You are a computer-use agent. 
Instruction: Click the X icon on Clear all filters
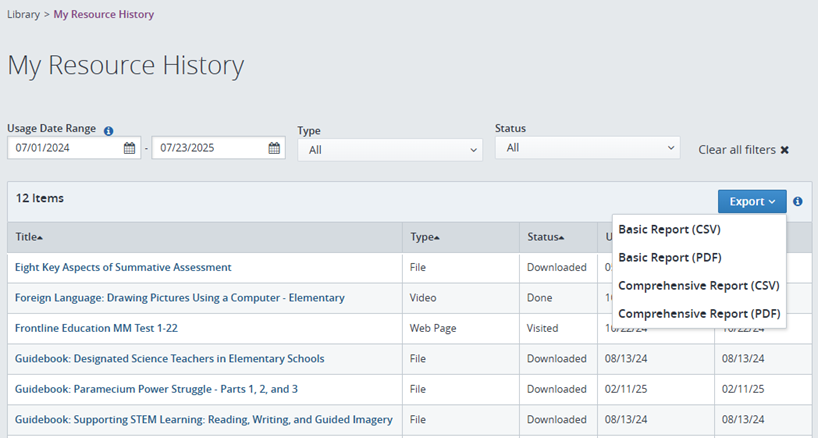click(785, 150)
